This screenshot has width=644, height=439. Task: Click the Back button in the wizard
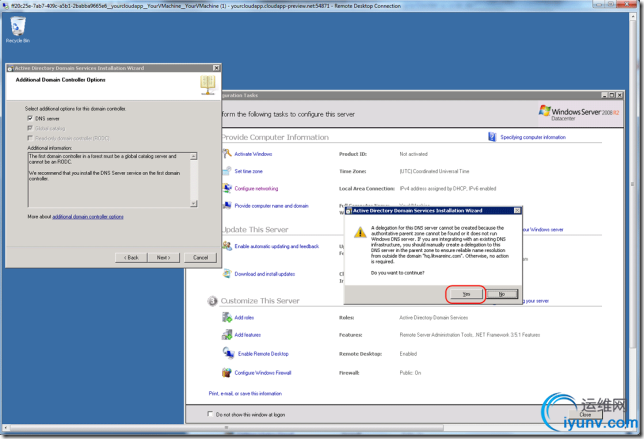131,257
